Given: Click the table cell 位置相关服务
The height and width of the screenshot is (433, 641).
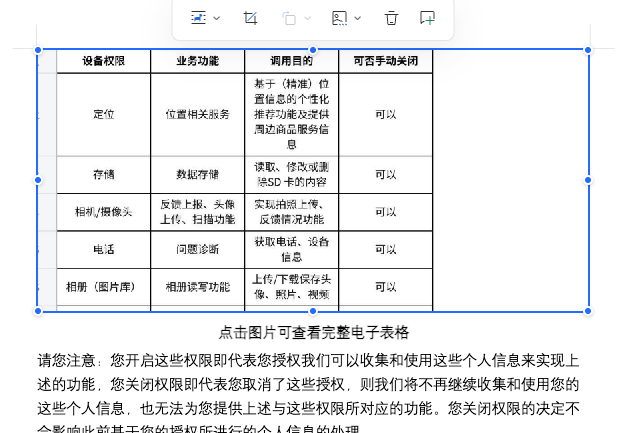Looking at the screenshot, I should click(197, 114).
